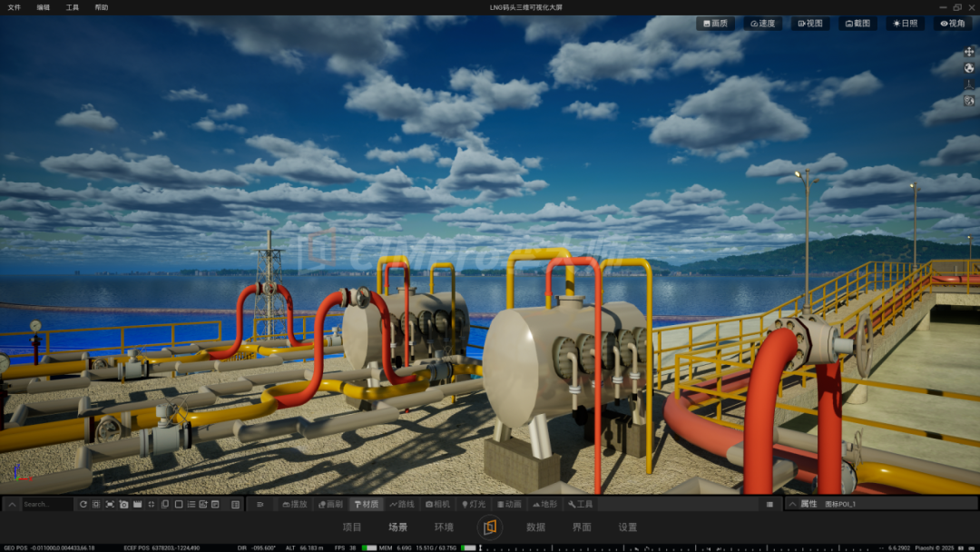Click into the Search field
The width and height of the screenshot is (980, 552).
47,504
